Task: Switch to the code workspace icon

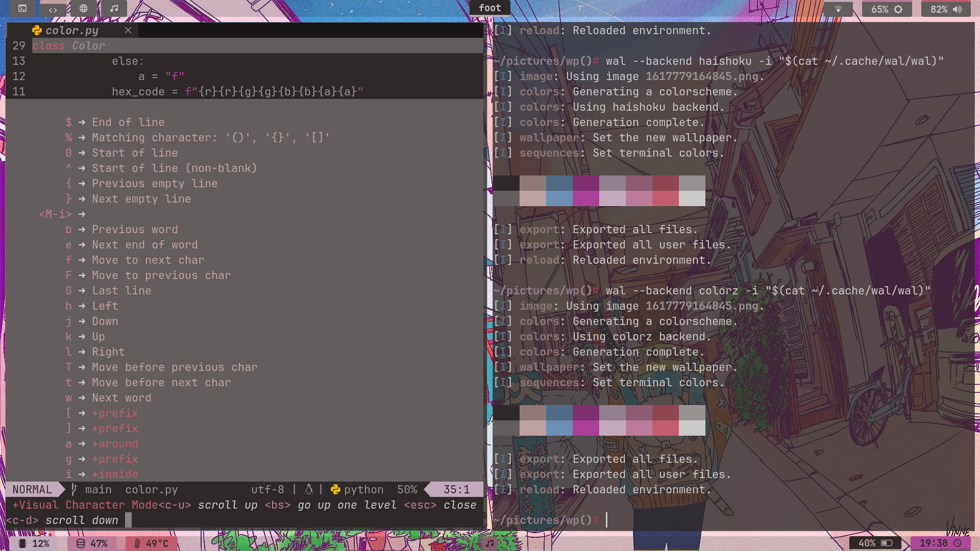Action: tap(53, 9)
